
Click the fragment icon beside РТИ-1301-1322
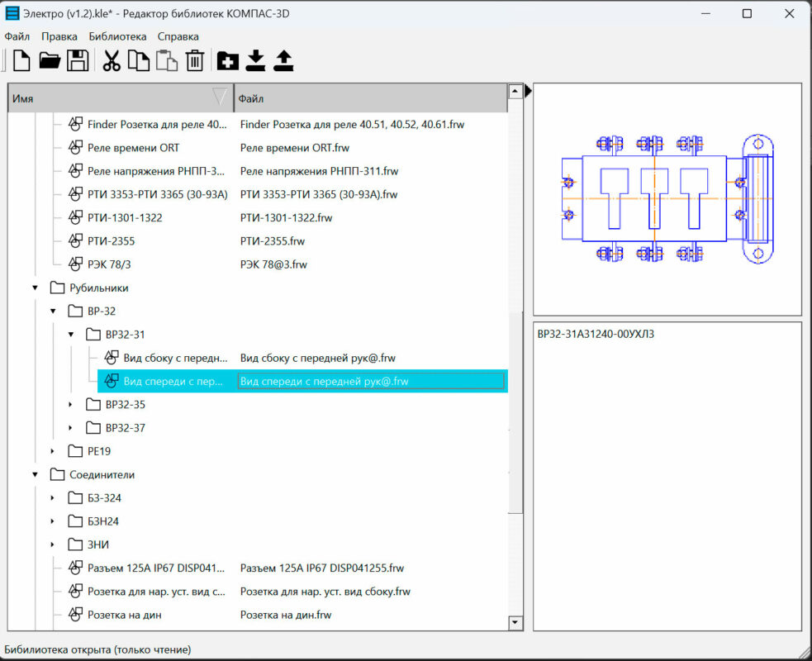point(75,217)
